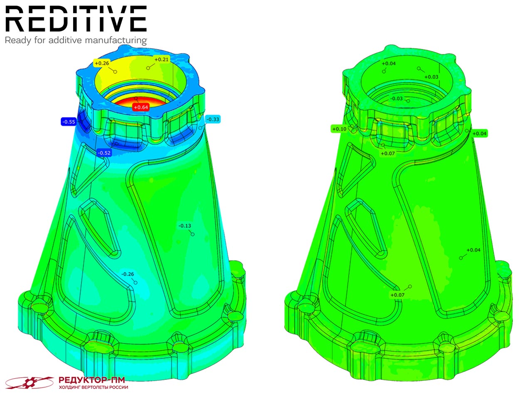Viewport: 532px width, 399px height.
Task: Click the REDITIVE logo at top
Action: click(x=76, y=20)
